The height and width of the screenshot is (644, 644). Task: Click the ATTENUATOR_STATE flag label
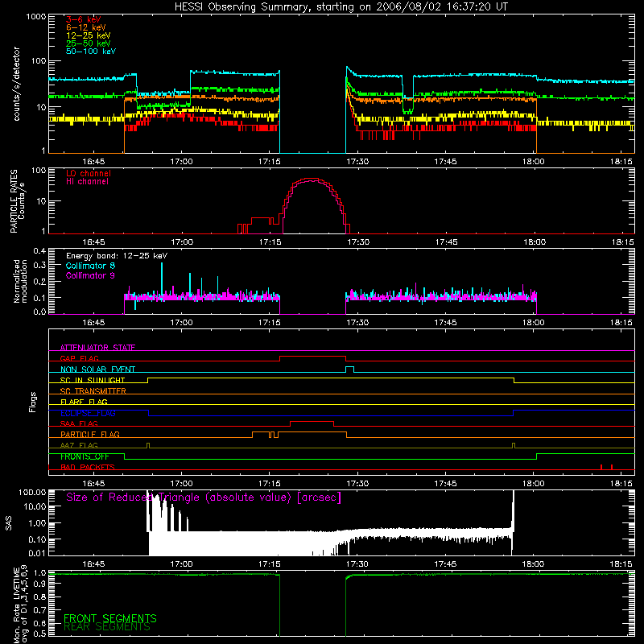click(x=97, y=348)
